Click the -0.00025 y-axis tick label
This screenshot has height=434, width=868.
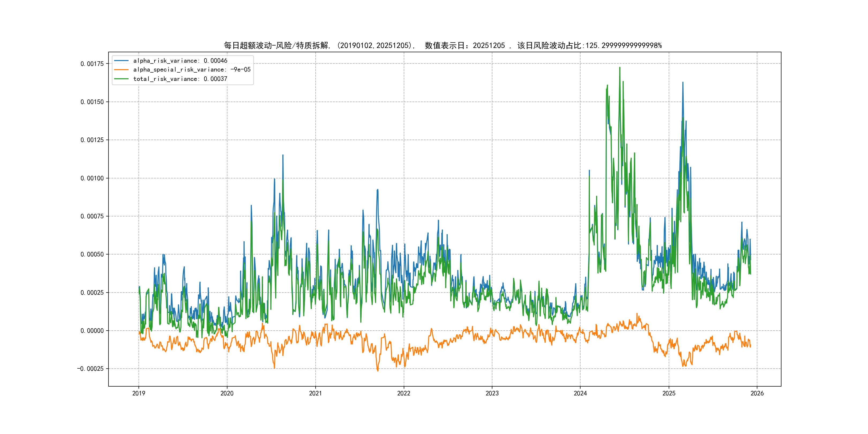click(x=90, y=369)
